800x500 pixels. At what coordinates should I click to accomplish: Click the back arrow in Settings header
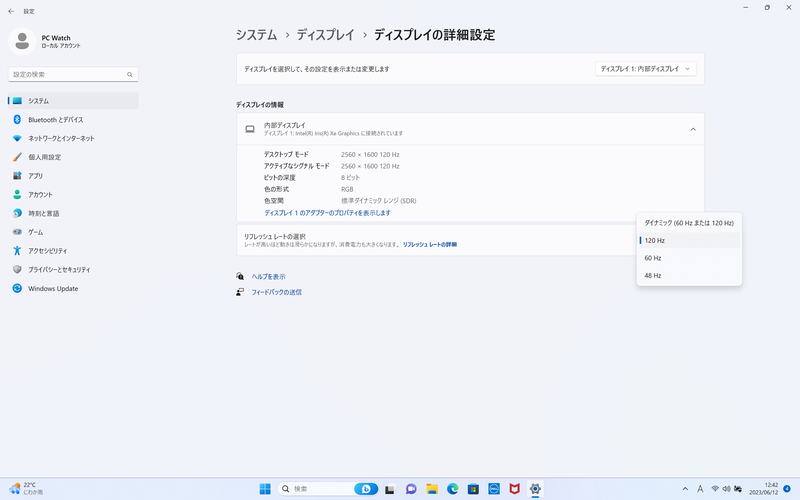pos(11,11)
